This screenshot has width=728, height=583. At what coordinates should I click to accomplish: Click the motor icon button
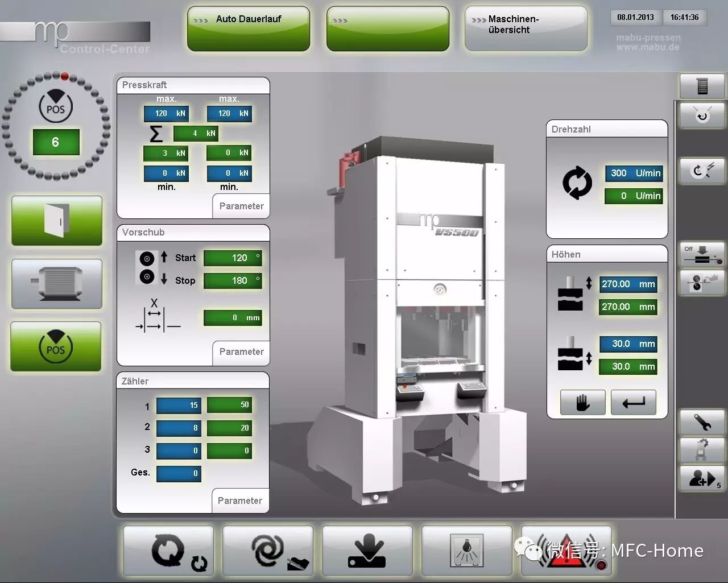(57, 284)
